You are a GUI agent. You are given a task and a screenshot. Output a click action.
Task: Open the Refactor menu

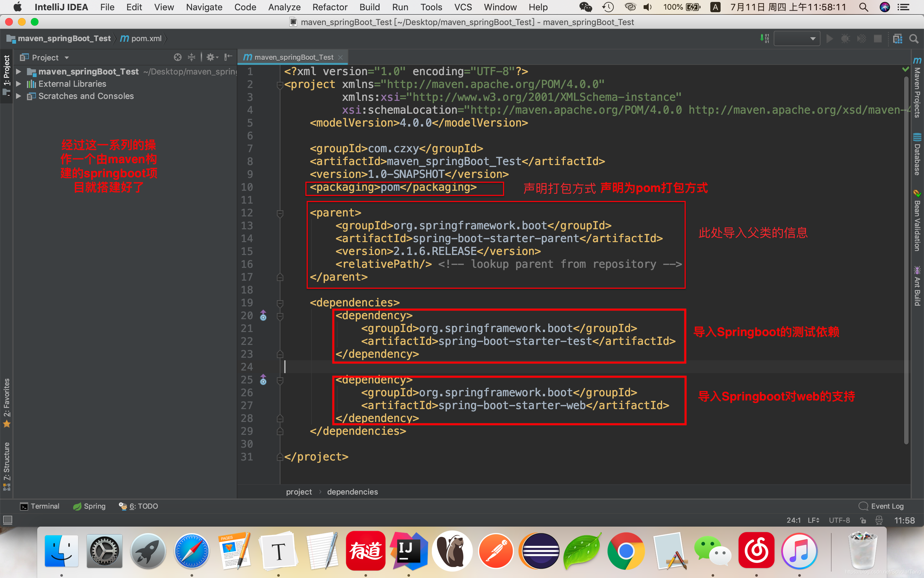coord(330,7)
